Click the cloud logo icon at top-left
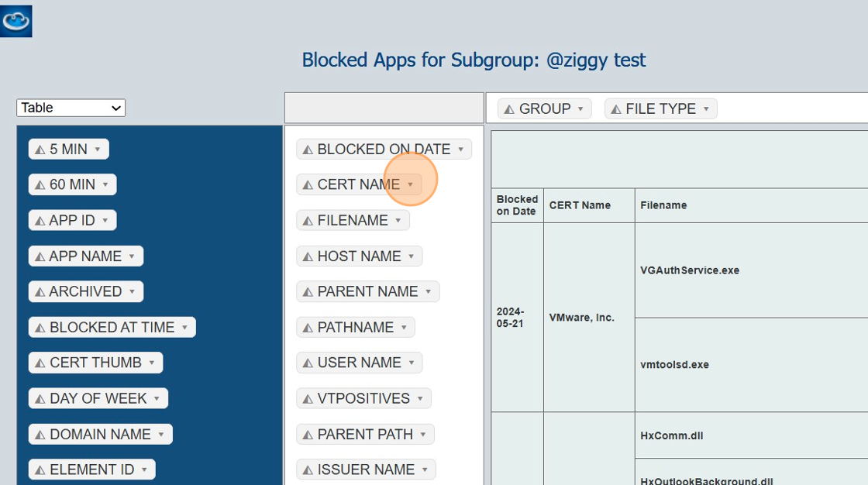This screenshot has height=485, width=868. tap(16, 21)
